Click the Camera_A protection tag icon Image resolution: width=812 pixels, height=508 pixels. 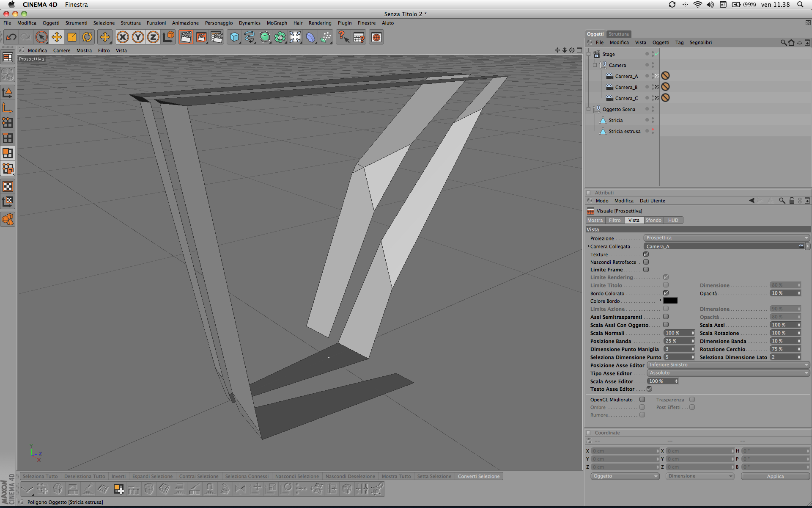tap(665, 76)
